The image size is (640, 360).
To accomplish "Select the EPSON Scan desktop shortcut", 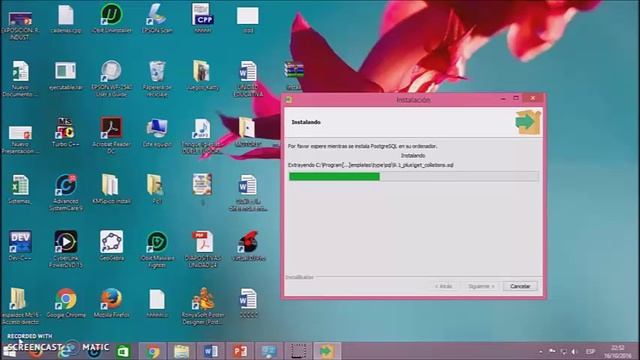I will pyautogui.click(x=157, y=19).
